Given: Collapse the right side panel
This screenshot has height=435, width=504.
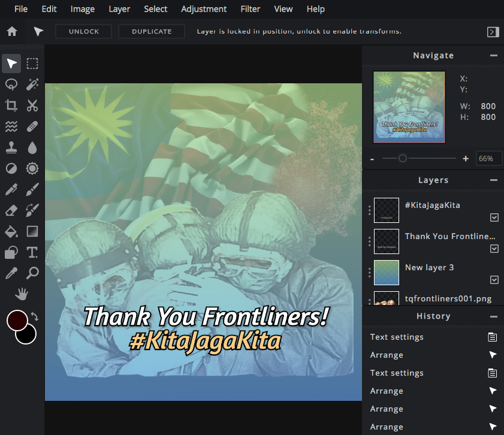Looking at the screenshot, I should [493, 32].
